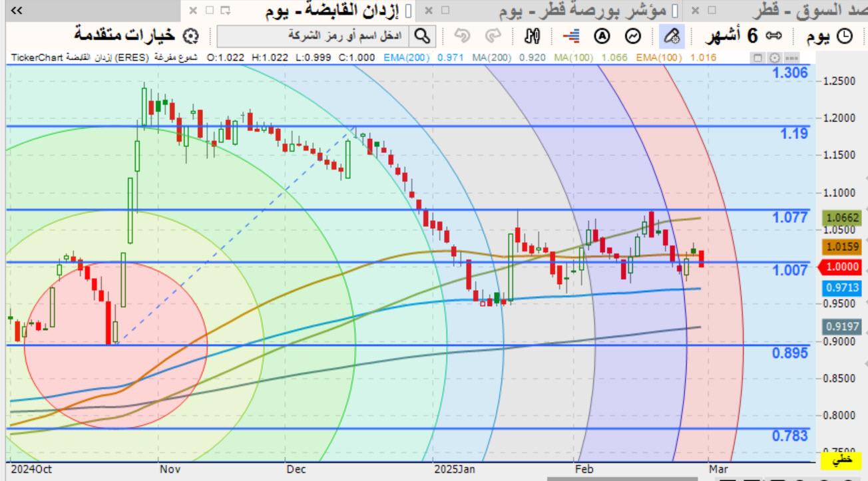Maximize the إزدان القابضة tab

(209, 11)
